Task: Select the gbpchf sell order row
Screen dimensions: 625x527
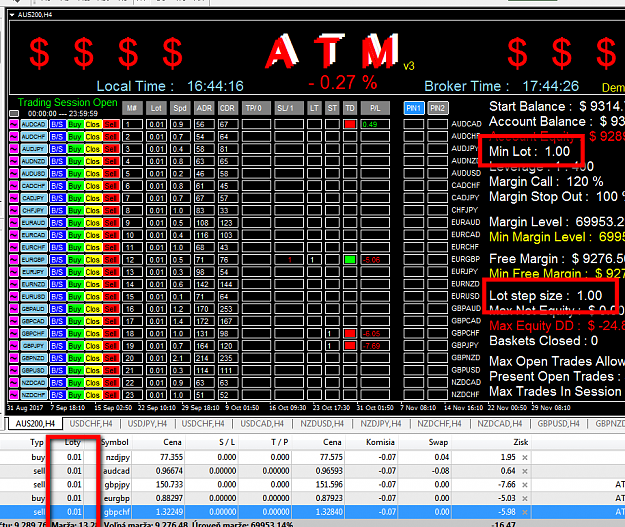Action: pyautogui.click(x=312, y=512)
